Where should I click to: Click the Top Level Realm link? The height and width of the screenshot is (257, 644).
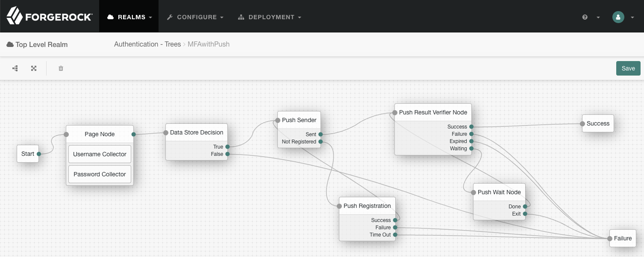(x=41, y=44)
